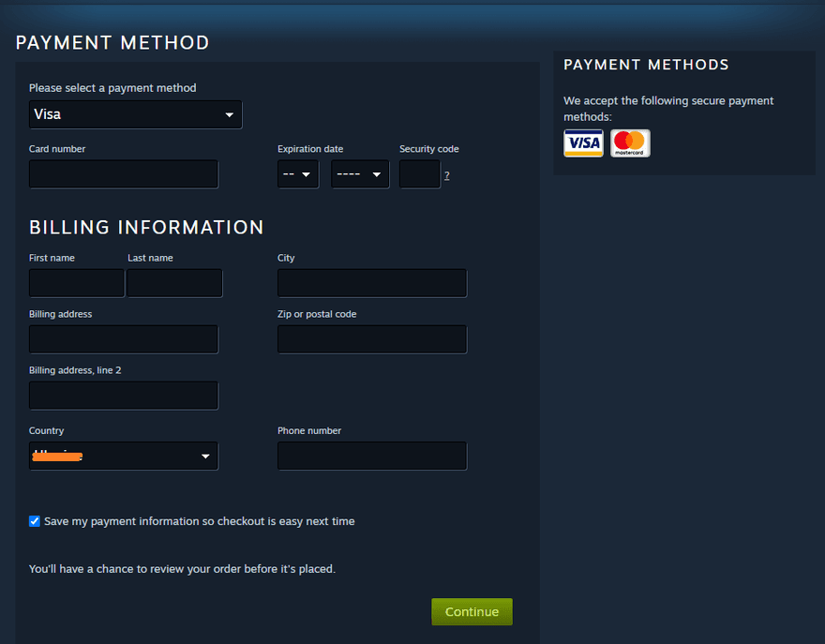Select the City input field
825x644 pixels.
(x=372, y=283)
